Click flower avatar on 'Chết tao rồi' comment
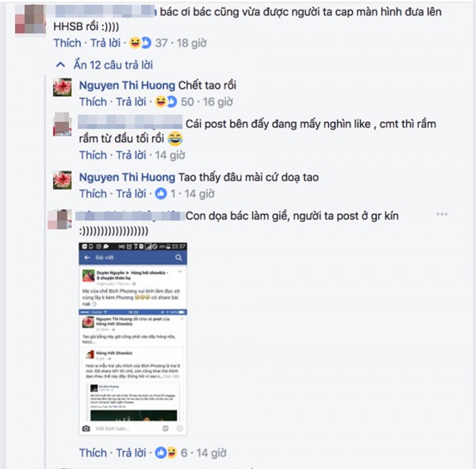This screenshot has width=476, height=469. pyautogui.click(x=62, y=87)
